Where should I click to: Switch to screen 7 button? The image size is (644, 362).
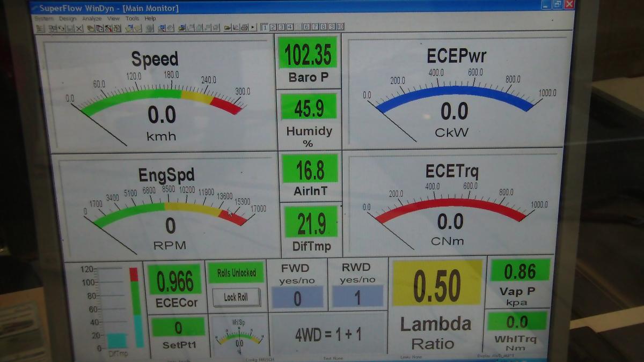pyautogui.click(x=315, y=27)
